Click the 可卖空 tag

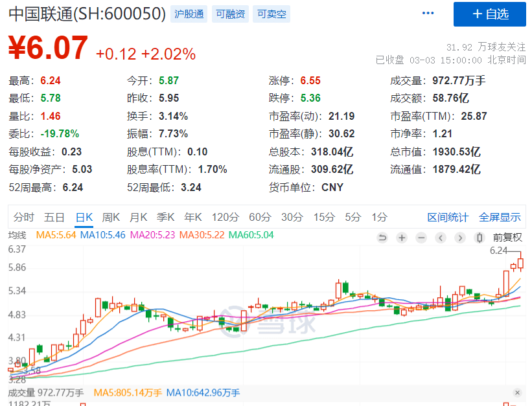tap(272, 14)
